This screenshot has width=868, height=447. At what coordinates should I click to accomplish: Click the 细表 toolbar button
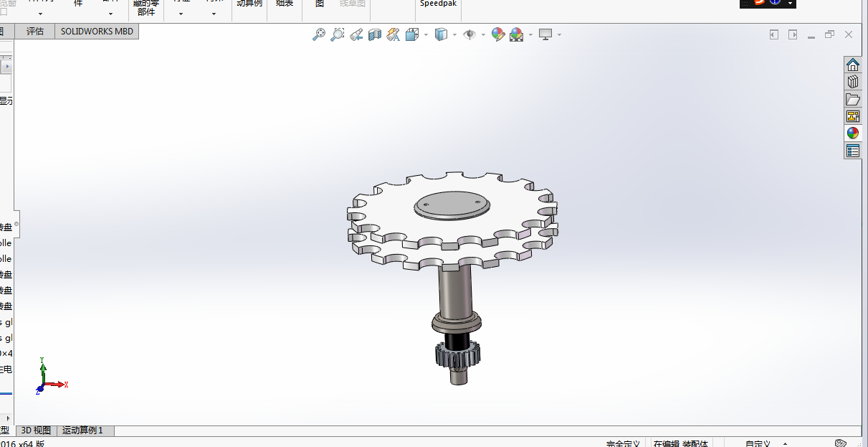[x=285, y=4]
